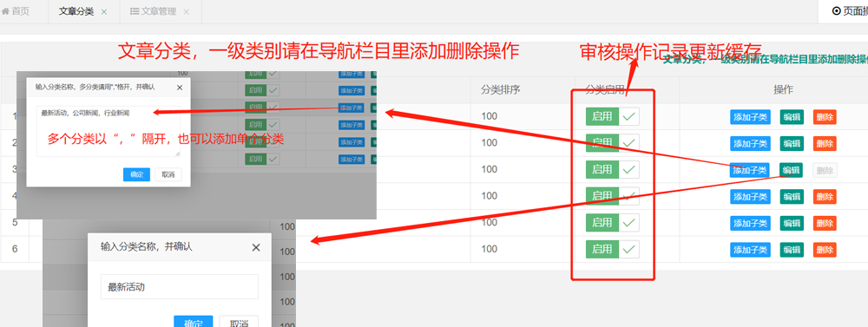Click 取消 in the multi-category dialog
868x327 pixels.
[168, 174]
